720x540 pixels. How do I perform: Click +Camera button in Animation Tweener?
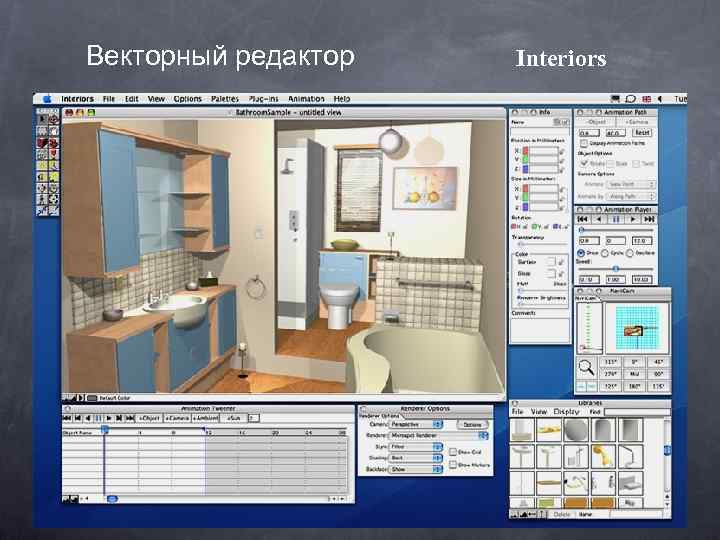click(177, 418)
